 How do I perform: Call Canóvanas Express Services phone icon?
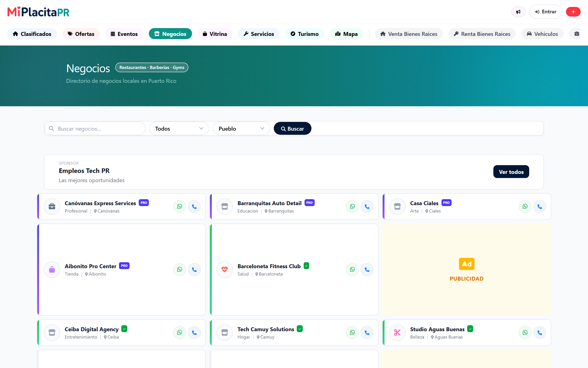click(x=194, y=206)
